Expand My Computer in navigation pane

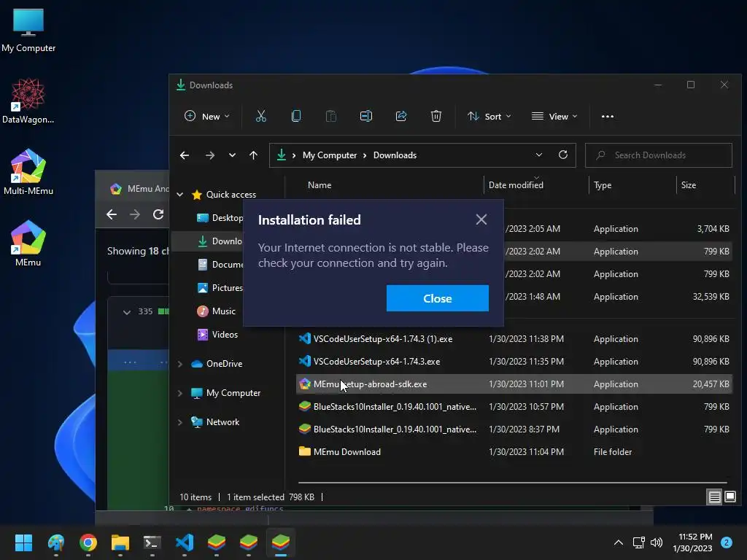pyautogui.click(x=180, y=393)
